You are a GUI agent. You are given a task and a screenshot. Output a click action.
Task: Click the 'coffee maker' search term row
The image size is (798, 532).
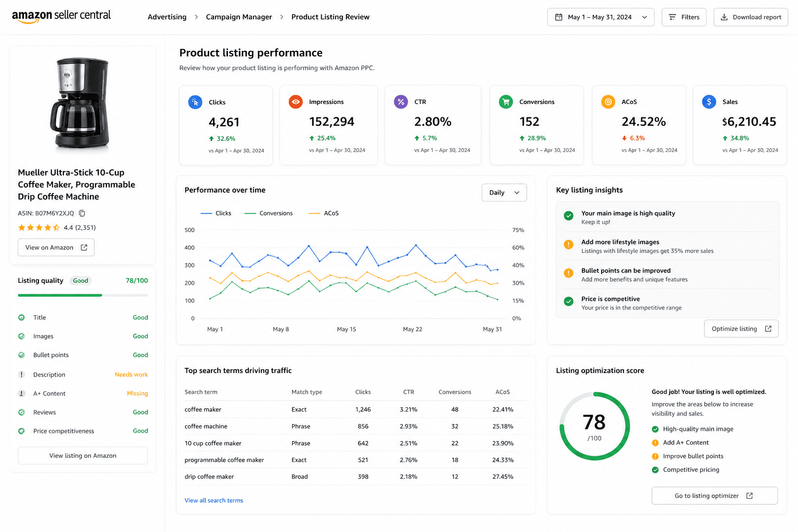[x=355, y=409]
